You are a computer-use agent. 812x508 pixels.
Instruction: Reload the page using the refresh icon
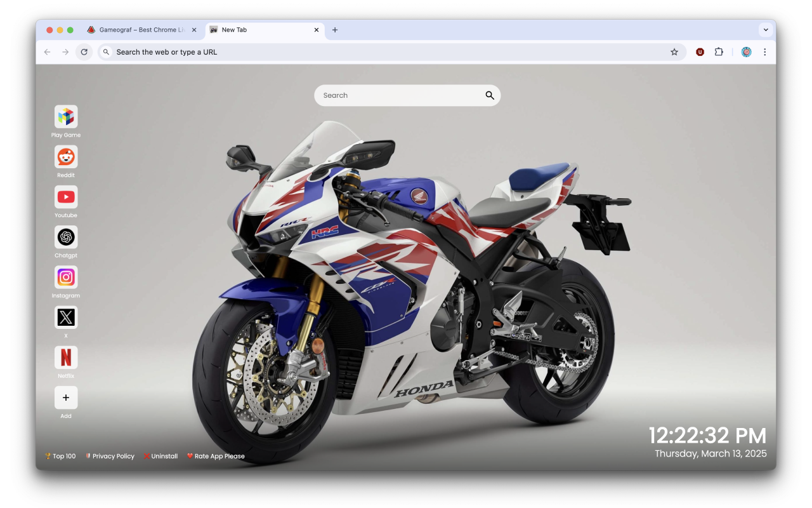[84, 51]
